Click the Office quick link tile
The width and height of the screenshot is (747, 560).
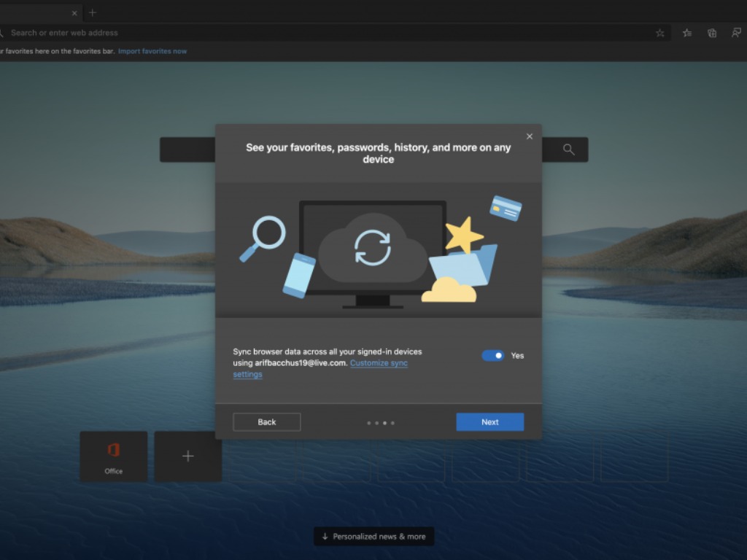(113, 456)
